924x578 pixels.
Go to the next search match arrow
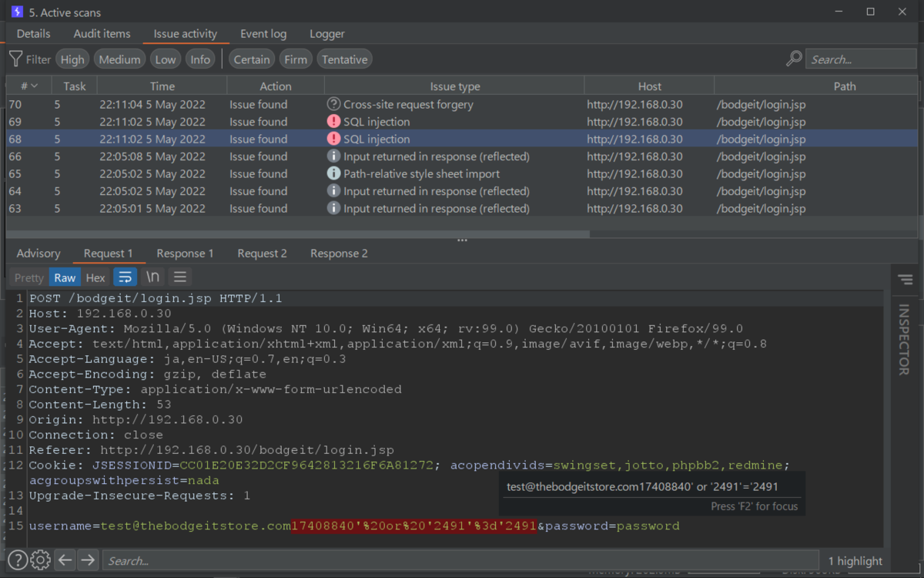[88, 560]
